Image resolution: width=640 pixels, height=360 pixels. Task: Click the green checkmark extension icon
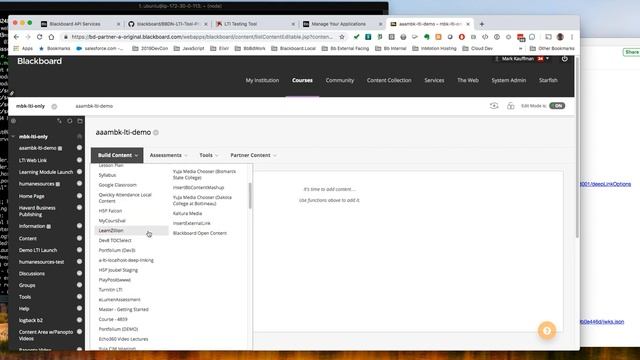356,37
